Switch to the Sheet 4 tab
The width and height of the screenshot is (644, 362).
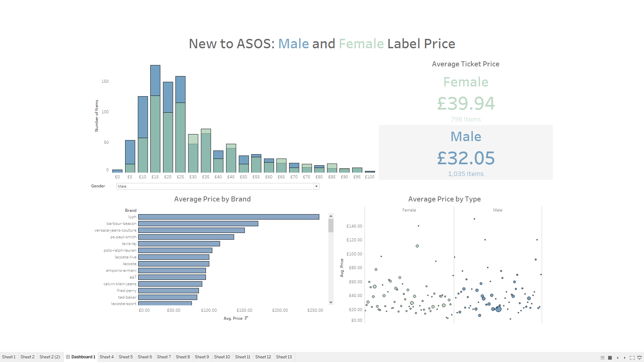(x=107, y=357)
